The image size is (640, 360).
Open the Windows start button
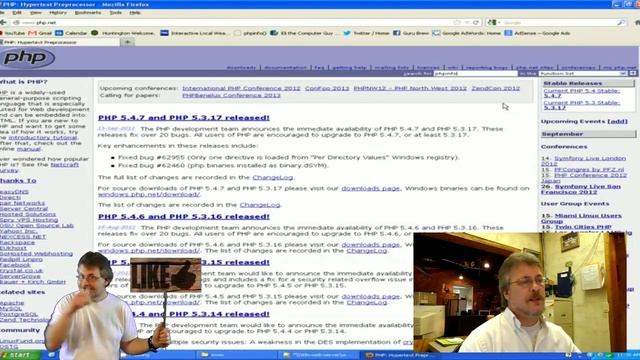point(20,355)
